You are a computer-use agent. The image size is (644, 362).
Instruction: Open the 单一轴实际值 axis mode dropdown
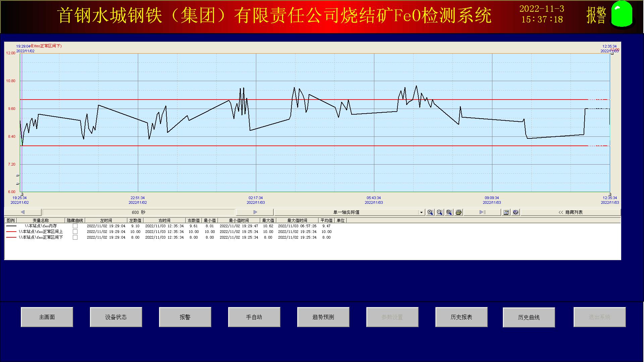(421, 212)
